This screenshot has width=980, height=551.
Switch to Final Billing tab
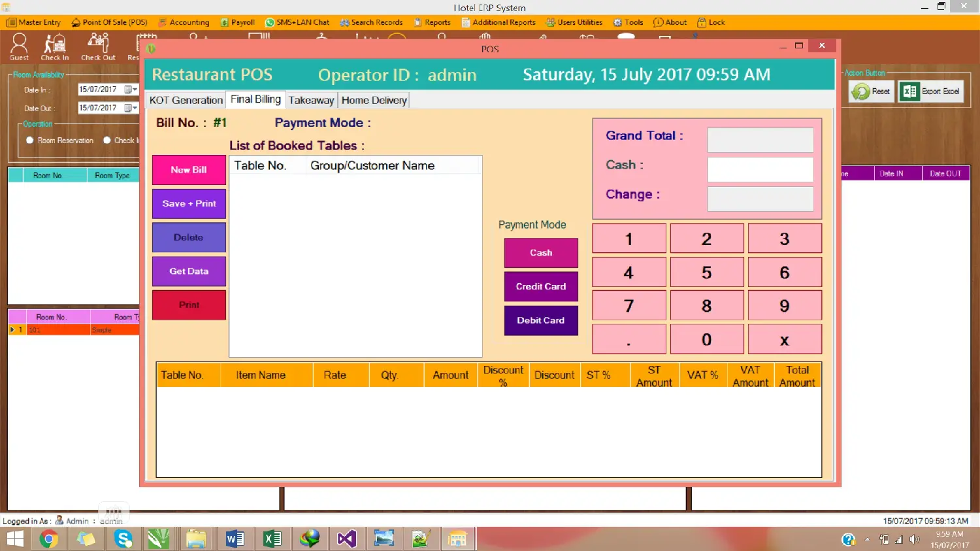(x=255, y=99)
